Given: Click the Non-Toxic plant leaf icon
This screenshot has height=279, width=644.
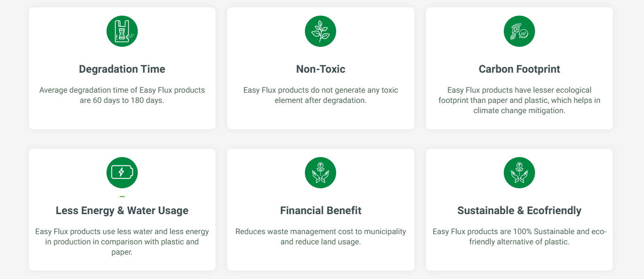Looking at the screenshot, I should coord(321,31).
